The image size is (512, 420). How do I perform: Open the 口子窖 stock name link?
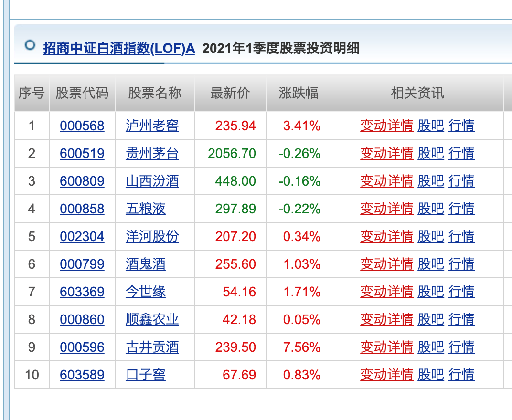pyautogui.click(x=146, y=375)
